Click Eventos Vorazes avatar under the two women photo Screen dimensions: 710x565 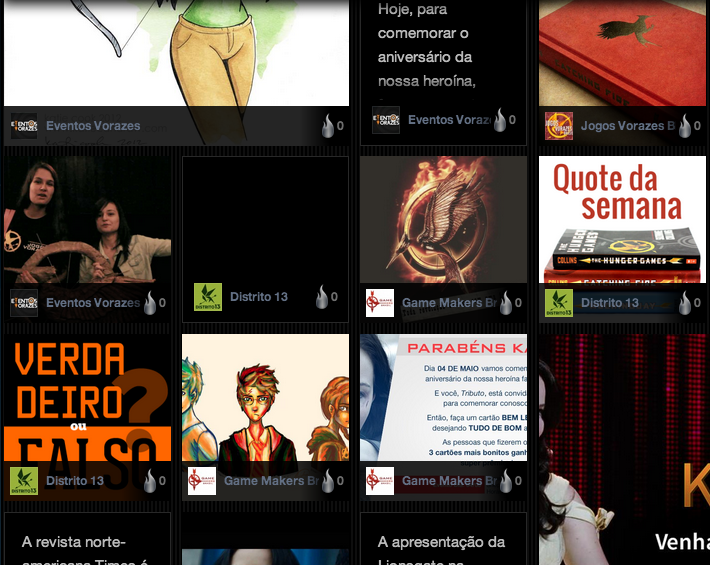[x=24, y=303]
